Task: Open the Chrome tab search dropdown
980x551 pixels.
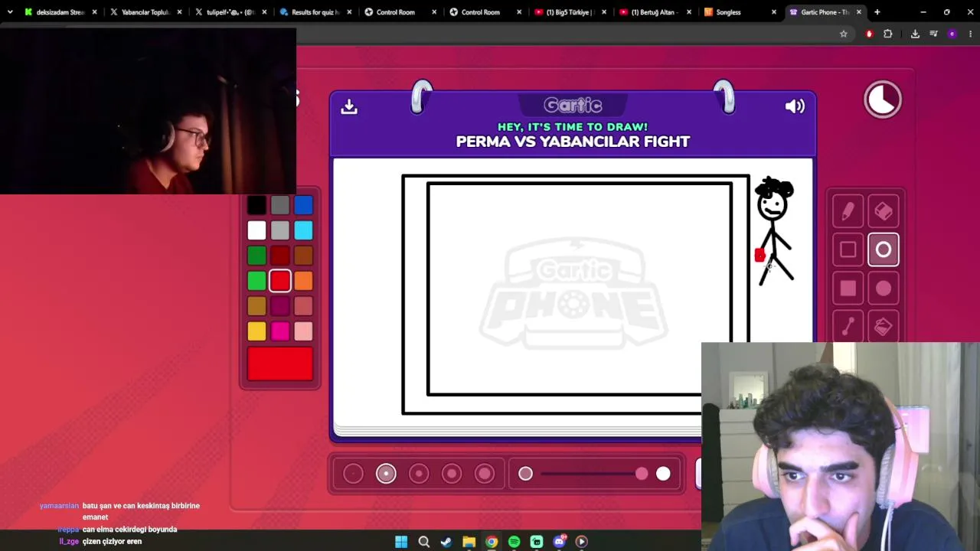Action: click(x=9, y=12)
